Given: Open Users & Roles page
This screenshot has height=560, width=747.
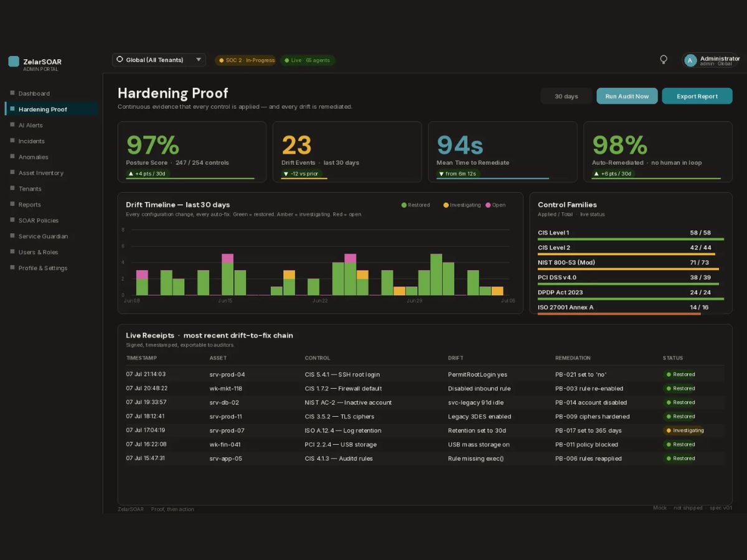Looking at the screenshot, I should (38, 252).
